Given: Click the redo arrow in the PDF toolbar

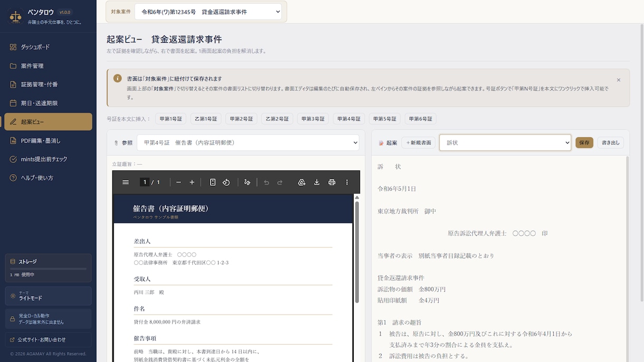Looking at the screenshot, I should [x=280, y=182].
